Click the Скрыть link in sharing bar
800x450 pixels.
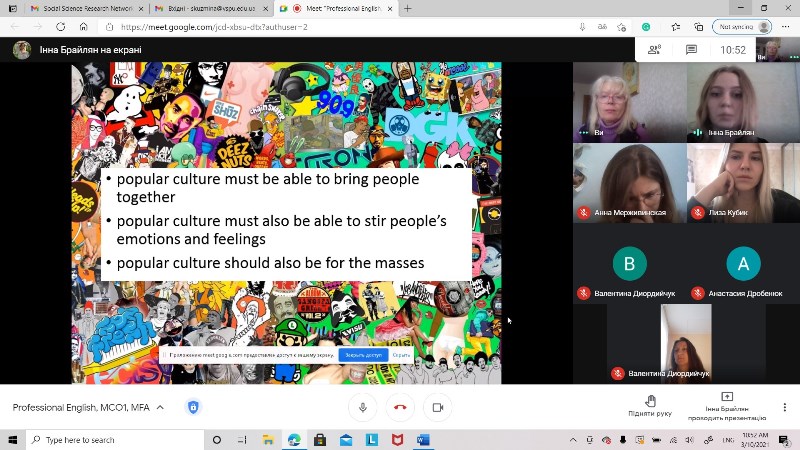coord(401,355)
